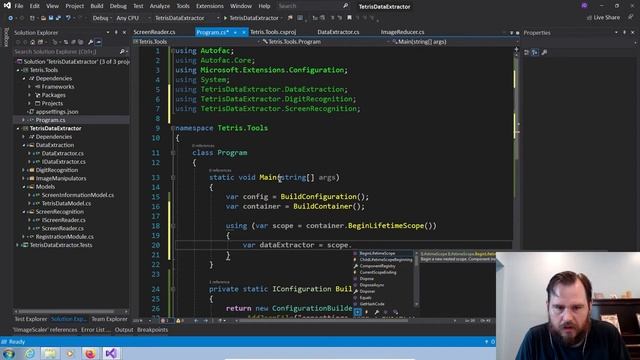This screenshot has width=640, height=360.
Task: Open the Output tab
Action: (124, 330)
